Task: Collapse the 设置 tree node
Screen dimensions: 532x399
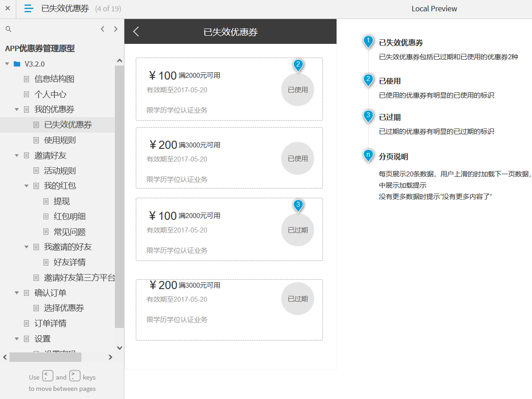Action: click(x=17, y=338)
